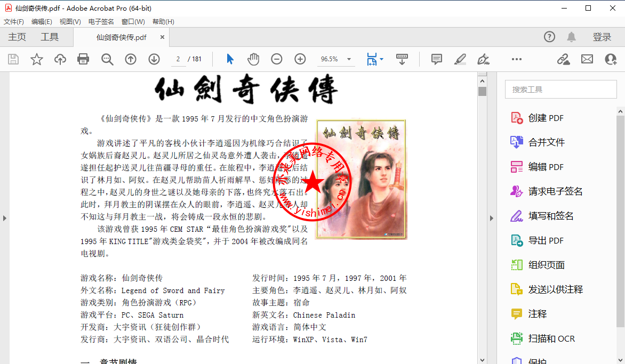The image size is (625, 364).
Task: Click the game cover image
Action: (361, 179)
